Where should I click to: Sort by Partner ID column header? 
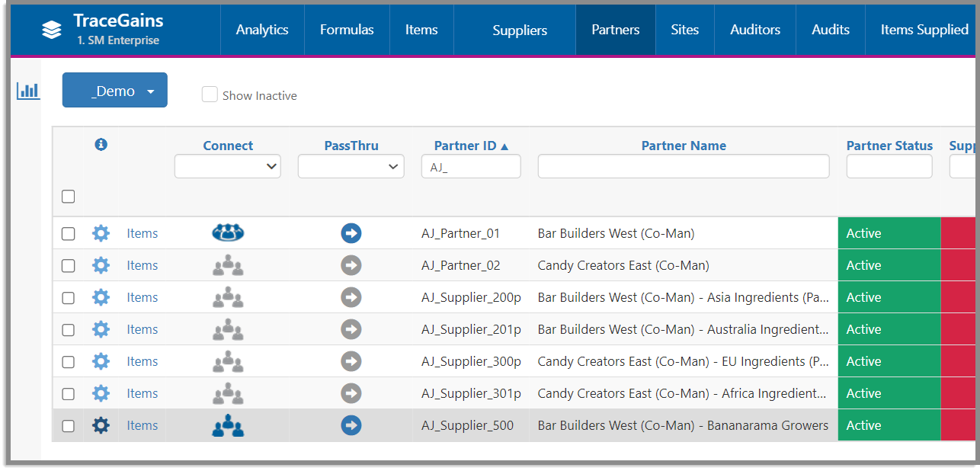pos(471,146)
